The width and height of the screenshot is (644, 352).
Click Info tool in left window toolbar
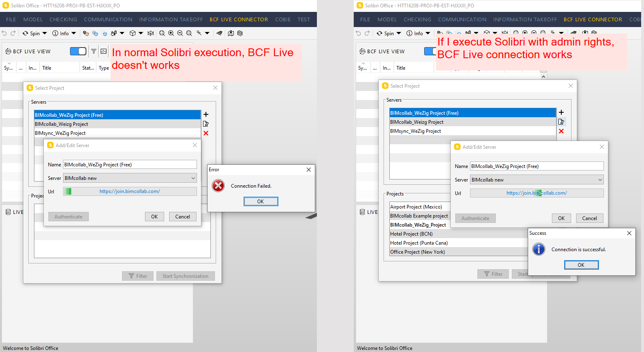(x=61, y=33)
